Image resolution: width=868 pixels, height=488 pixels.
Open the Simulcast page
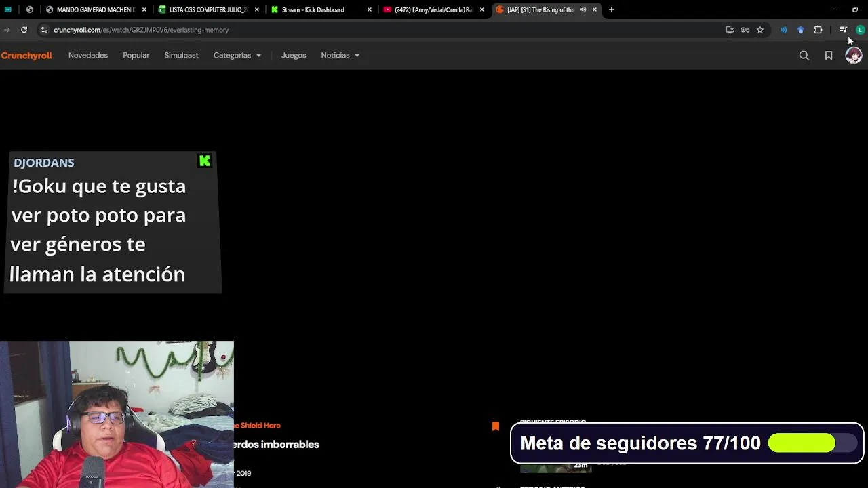181,56
